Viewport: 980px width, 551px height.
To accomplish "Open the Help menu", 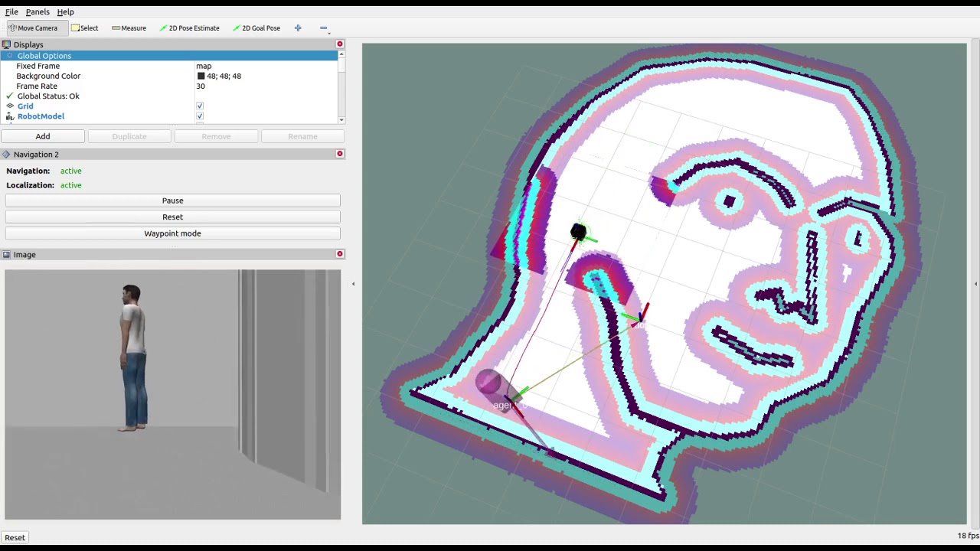I will pos(65,12).
